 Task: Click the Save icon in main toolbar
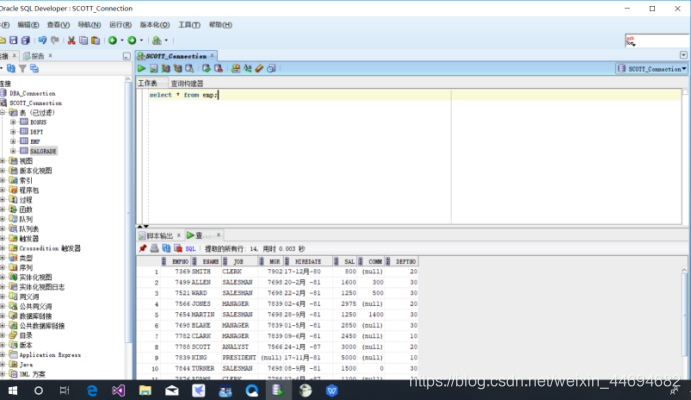(13, 40)
